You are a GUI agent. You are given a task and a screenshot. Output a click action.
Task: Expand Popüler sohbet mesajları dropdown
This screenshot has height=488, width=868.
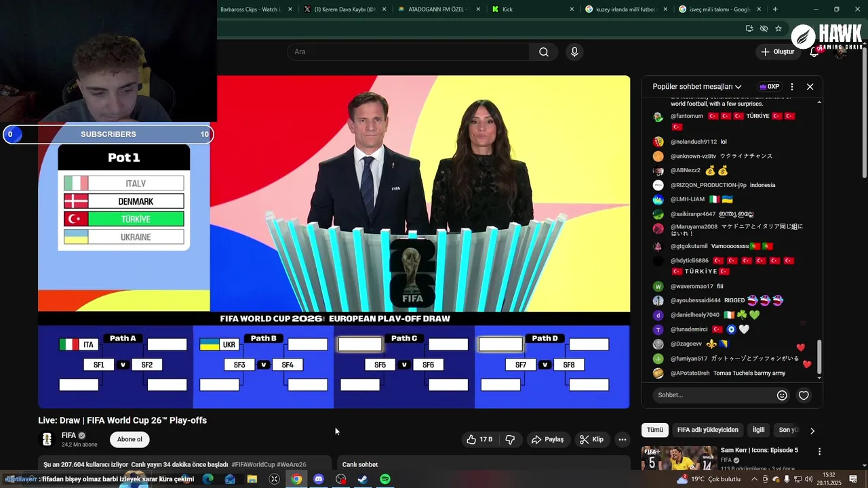coord(697,87)
